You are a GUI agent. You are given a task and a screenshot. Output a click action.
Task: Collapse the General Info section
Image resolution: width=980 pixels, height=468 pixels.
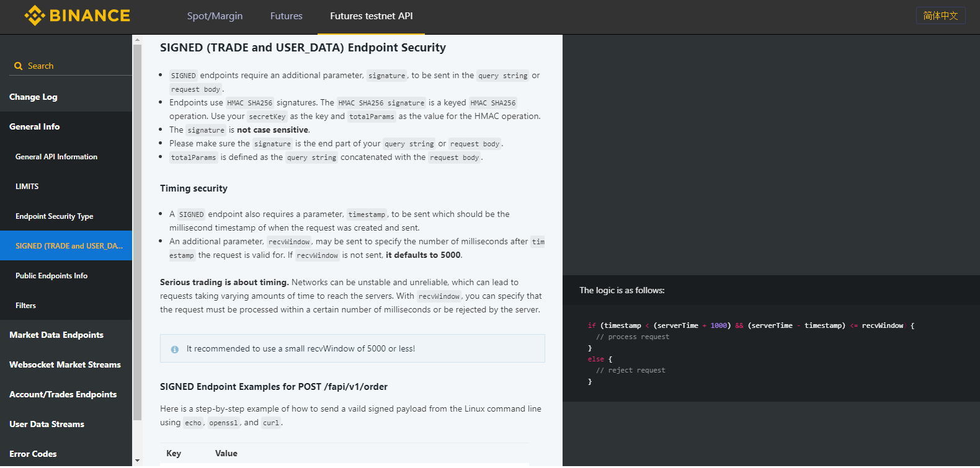click(35, 126)
